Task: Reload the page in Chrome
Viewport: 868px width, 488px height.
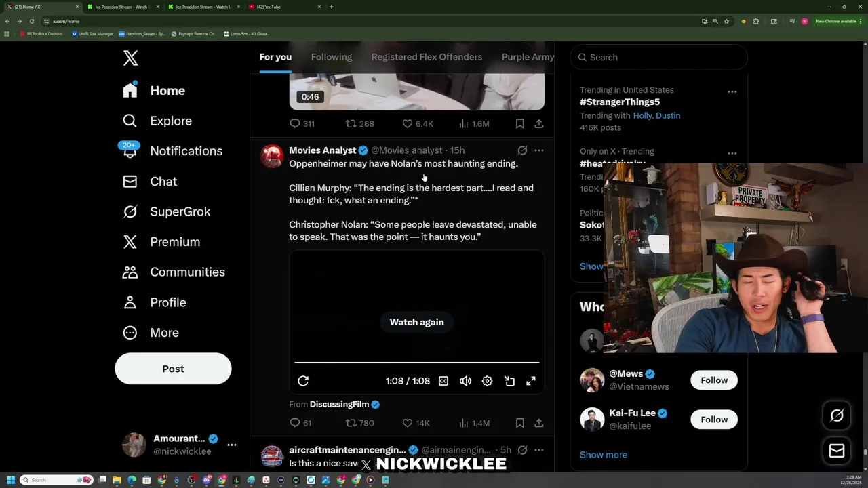Action: (x=31, y=21)
